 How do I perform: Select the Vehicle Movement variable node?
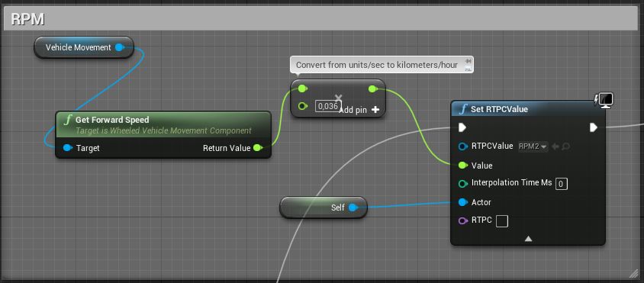coord(84,47)
